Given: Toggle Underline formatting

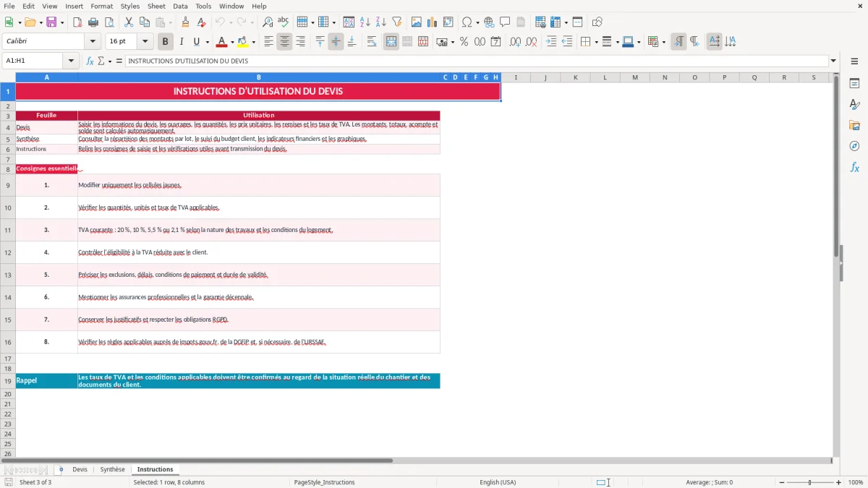Looking at the screenshot, I should tap(196, 42).
